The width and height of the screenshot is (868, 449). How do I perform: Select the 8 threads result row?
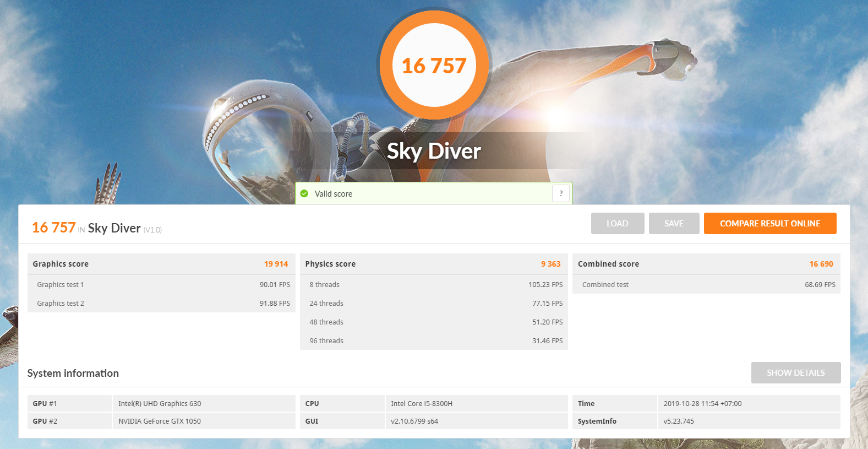pyautogui.click(x=433, y=285)
